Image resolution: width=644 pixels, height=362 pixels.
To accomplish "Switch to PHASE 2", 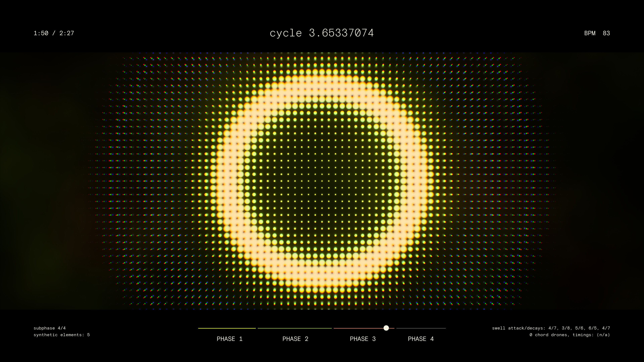I will click(295, 339).
